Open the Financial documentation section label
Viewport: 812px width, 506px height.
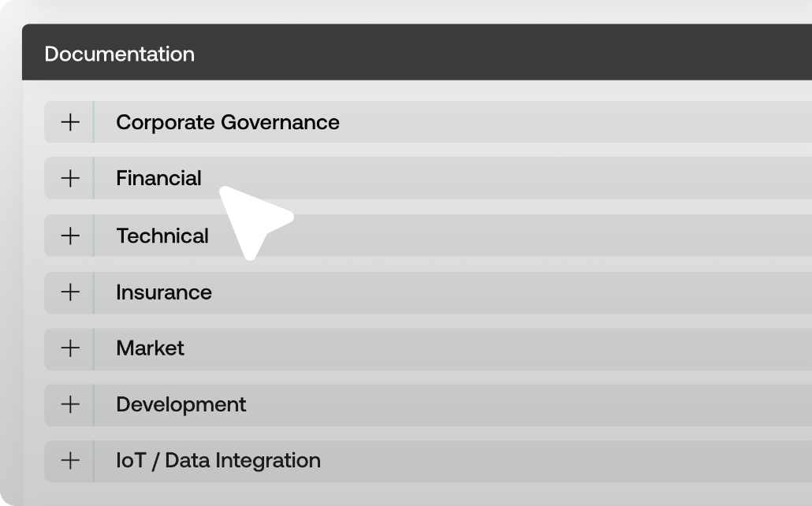pos(158,178)
